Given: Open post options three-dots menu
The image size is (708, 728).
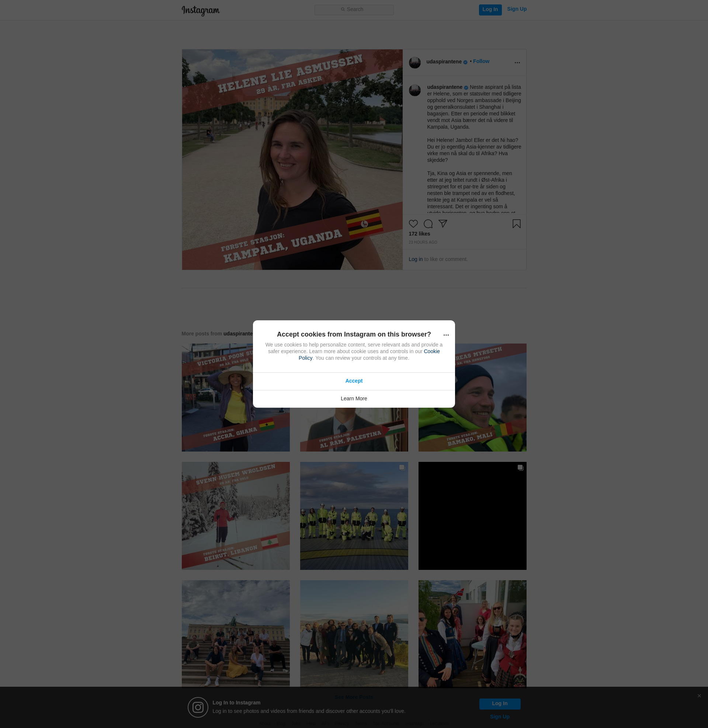Looking at the screenshot, I should (517, 63).
